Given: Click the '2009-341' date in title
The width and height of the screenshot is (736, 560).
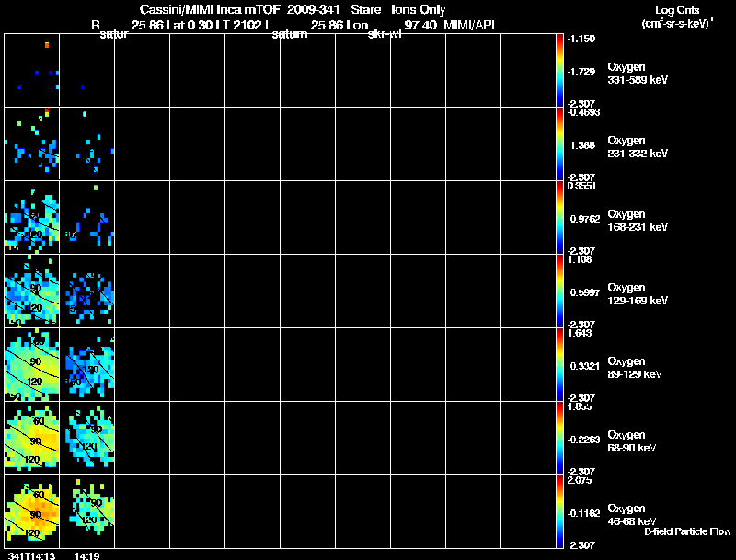Looking at the screenshot, I should tap(313, 9).
